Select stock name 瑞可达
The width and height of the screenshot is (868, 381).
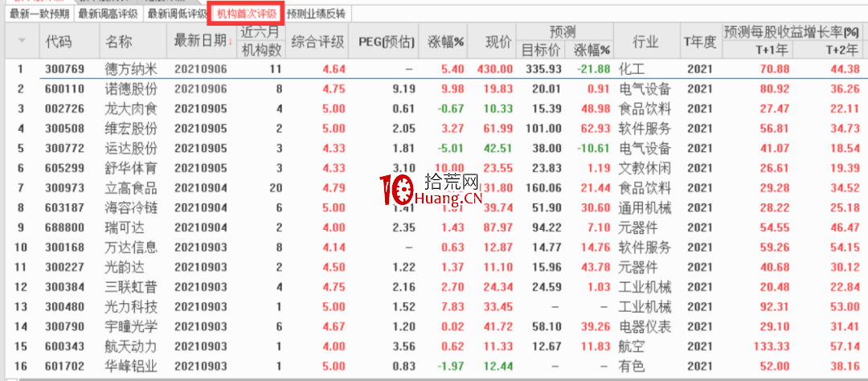(x=124, y=227)
